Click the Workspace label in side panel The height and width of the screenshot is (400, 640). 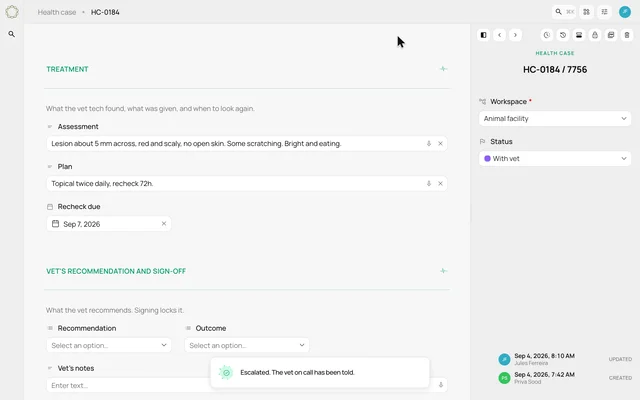pyautogui.click(x=508, y=102)
